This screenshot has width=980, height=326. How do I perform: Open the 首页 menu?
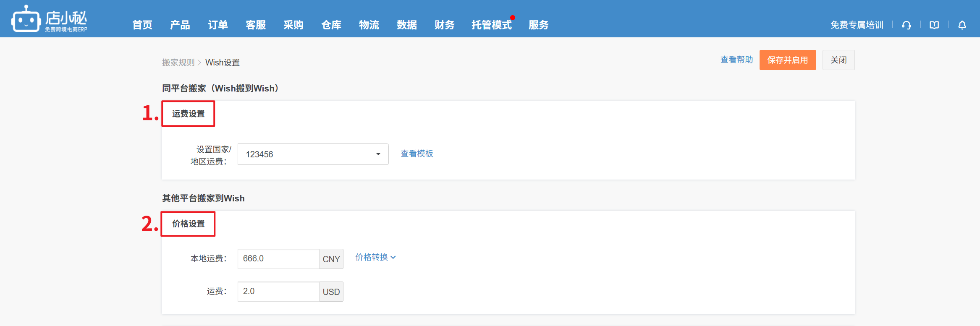[x=142, y=25]
